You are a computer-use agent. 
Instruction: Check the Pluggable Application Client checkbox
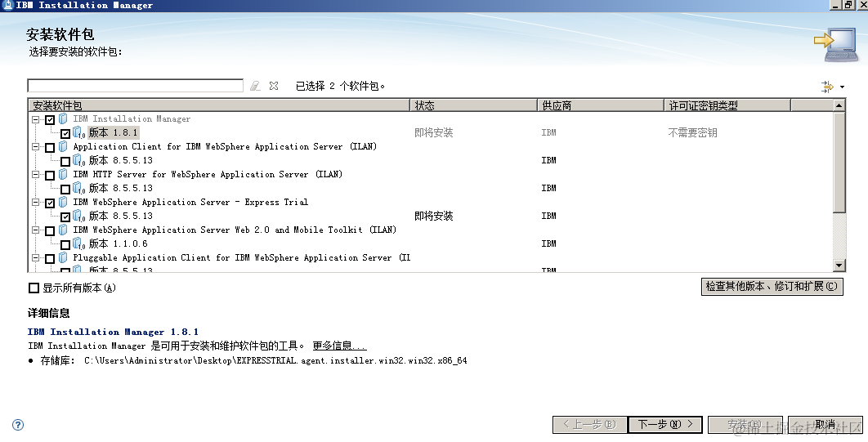click(x=50, y=258)
